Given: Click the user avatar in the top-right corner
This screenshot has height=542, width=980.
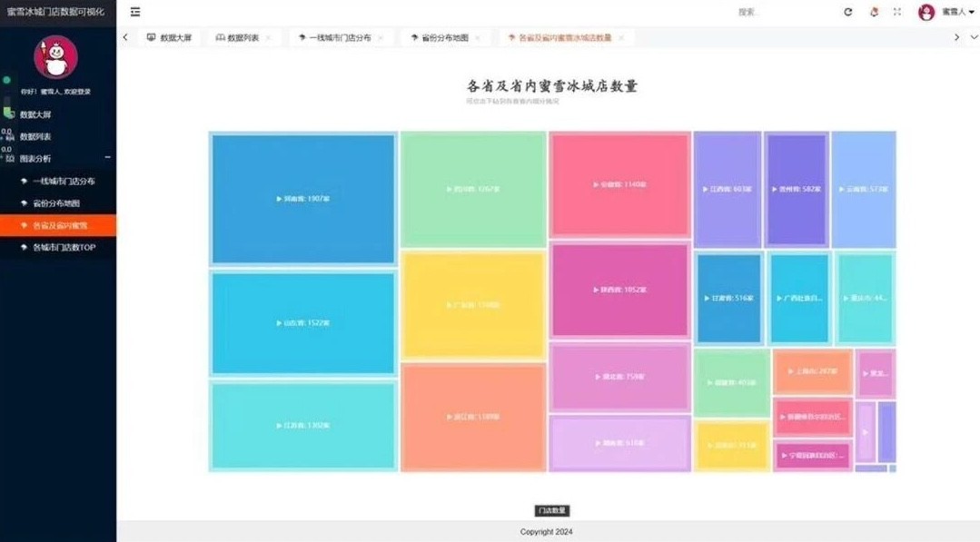Looking at the screenshot, I should (x=926, y=12).
